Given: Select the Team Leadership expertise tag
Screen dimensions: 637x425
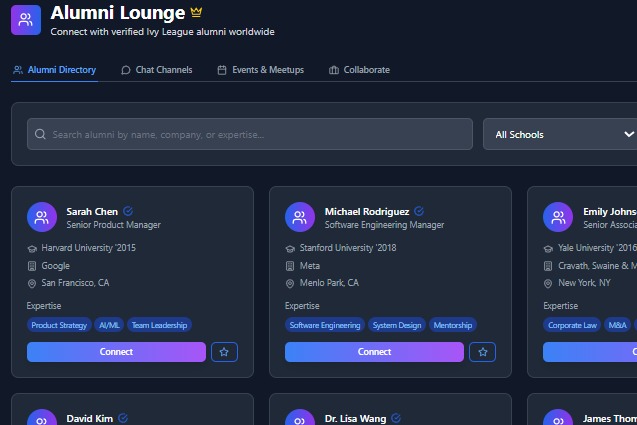Looking at the screenshot, I should click(159, 325).
